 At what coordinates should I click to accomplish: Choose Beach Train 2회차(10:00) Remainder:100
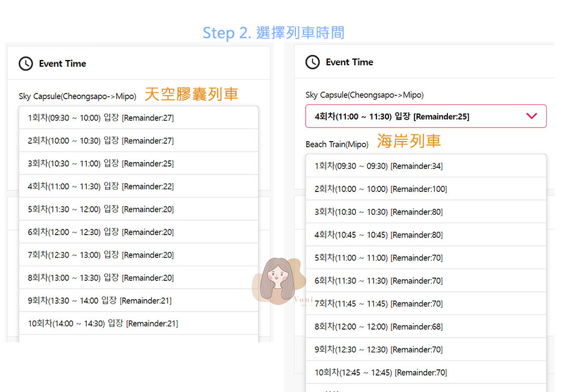pyautogui.click(x=425, y=189)
